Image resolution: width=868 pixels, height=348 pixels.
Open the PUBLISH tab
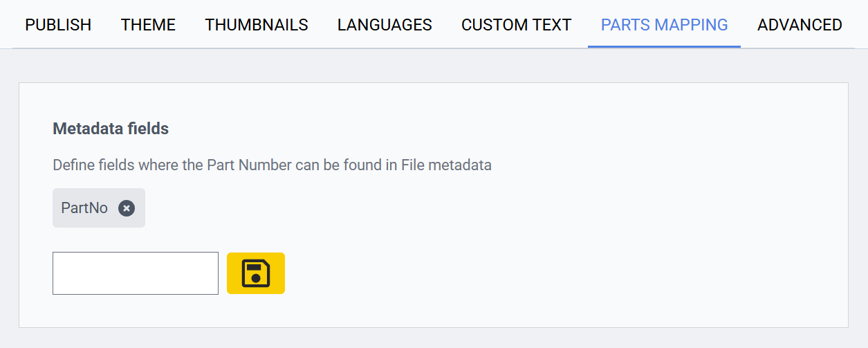pos(58,25)
